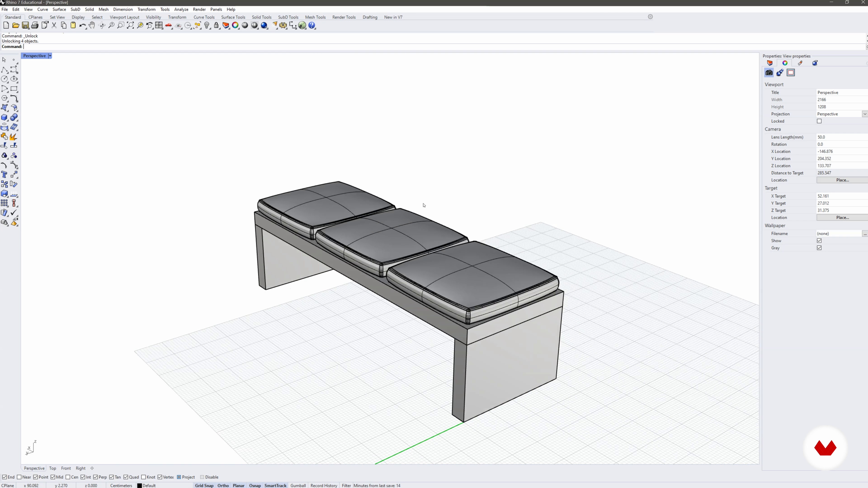The width and height of the screenshot is (868, 488).
Task: Uncheck the Wallpaper Show checkbox
Action: (x=819, y=241)
